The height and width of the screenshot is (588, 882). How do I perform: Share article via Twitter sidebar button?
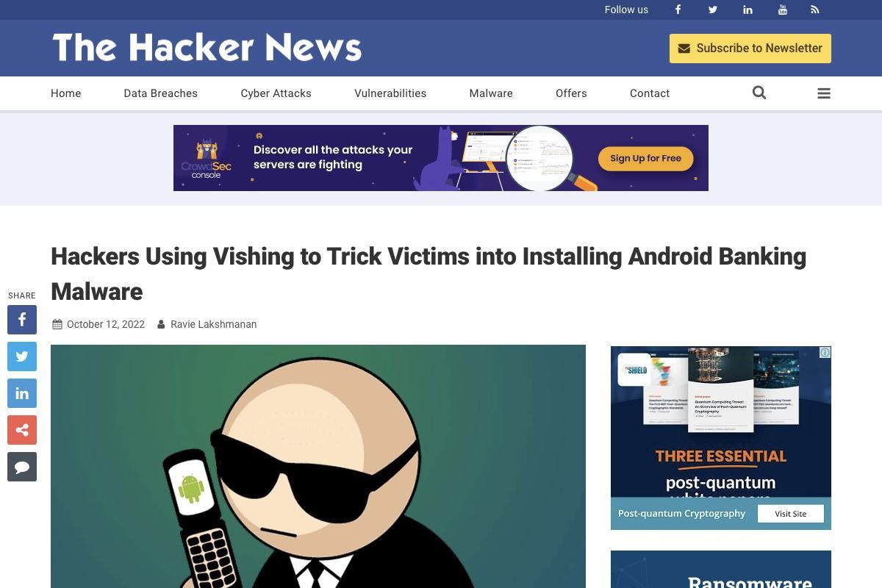pyautogui.click(x=22, y=356)
